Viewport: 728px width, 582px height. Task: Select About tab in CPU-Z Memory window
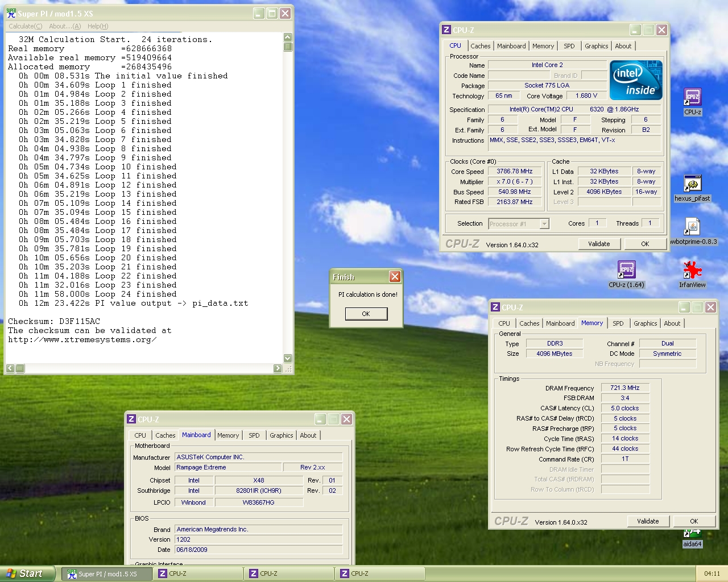coord(672,324)
